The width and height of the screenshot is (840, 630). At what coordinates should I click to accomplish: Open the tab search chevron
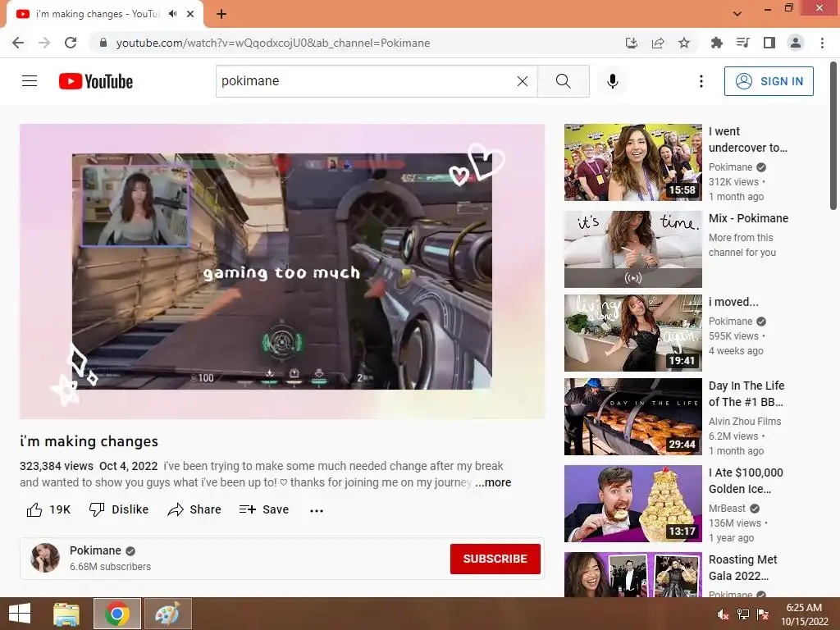coord(737,14)
